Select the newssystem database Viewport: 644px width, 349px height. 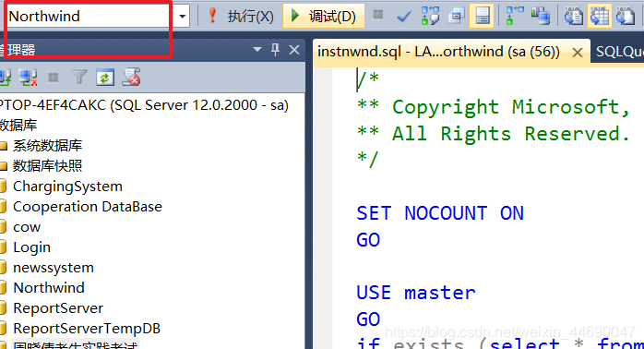tap(54, 268)
